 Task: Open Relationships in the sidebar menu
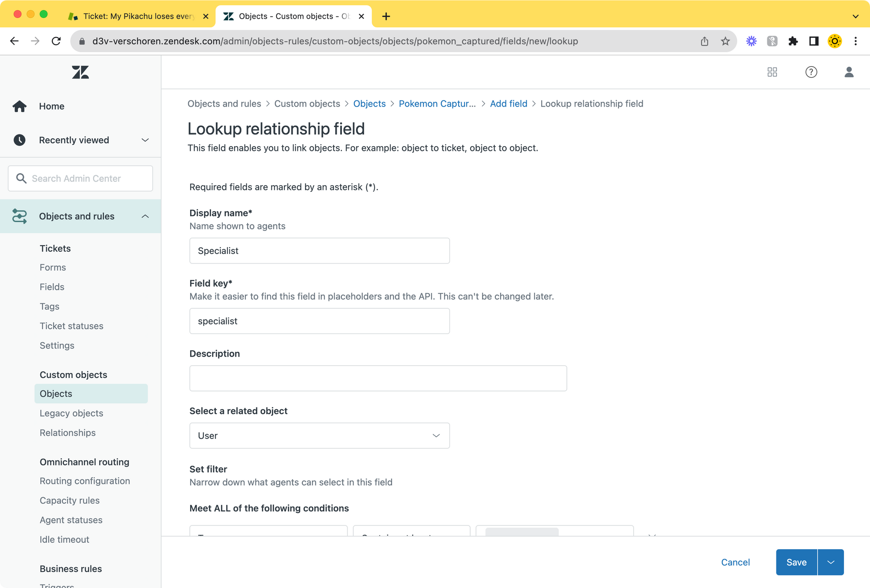point(67,433)
